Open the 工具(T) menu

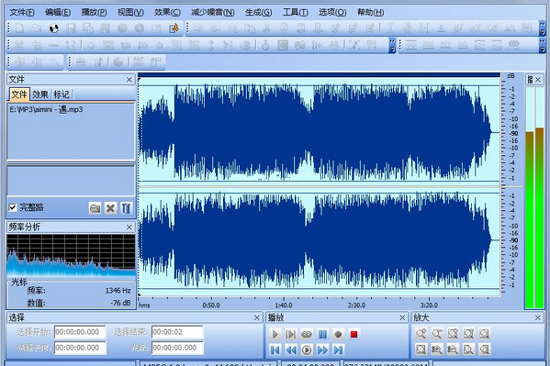click(x=295, y=12)
